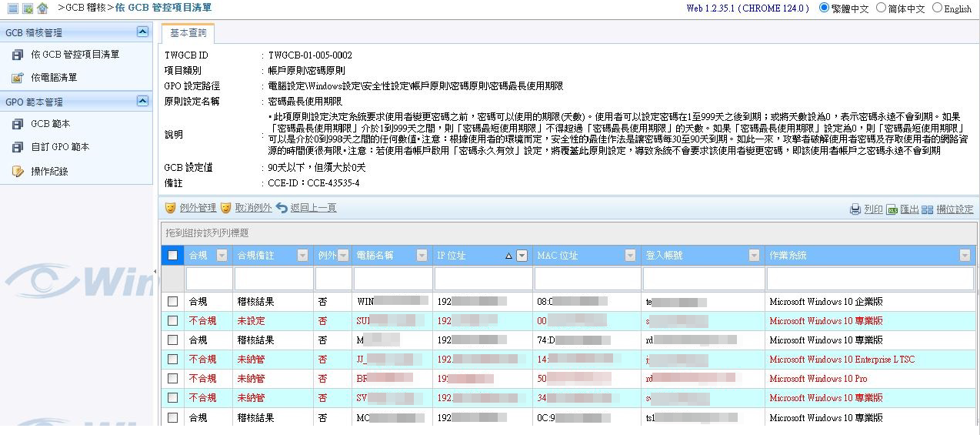The height and width of the screenshot is (435, 980).
Task: Check the Windows 10 Pro row checkbox
Action: point(173,379)
